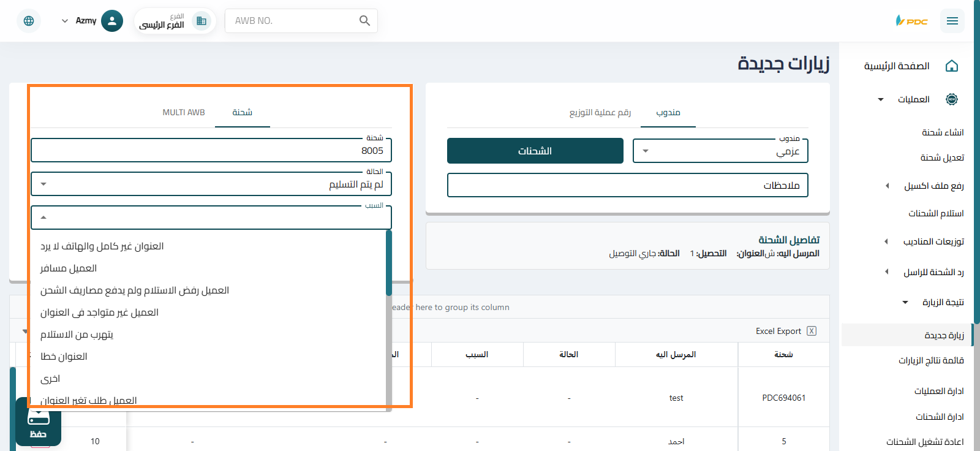Click the globe language icon
This screenshot has width=980, height=451.
tap(29, 21)
